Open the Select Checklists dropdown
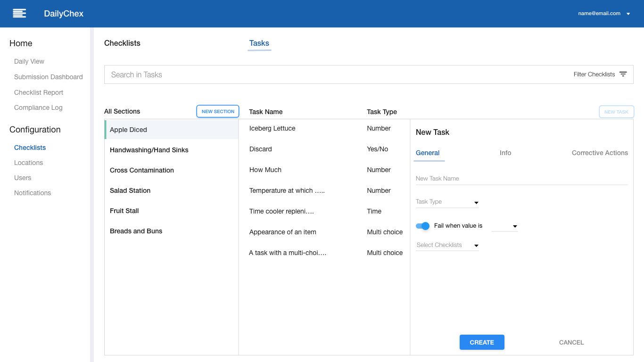 pyautogui.click(x=447, y=245)
